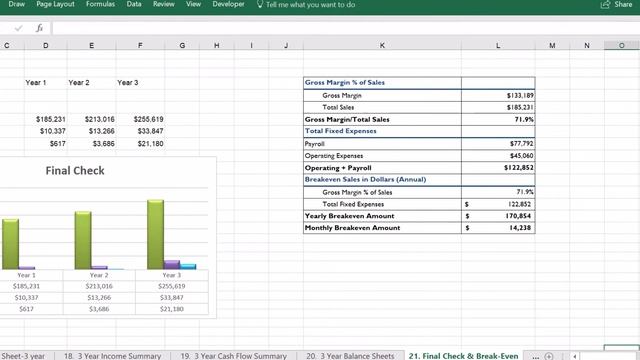640x360 pixels.
Task: Click the purple Year 3 chart bar
Action: click(172, 264)
